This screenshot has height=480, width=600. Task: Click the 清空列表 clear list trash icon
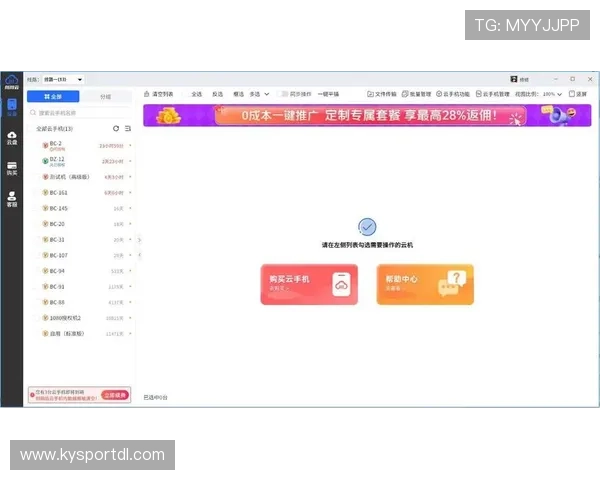click(x=147, y=94)
